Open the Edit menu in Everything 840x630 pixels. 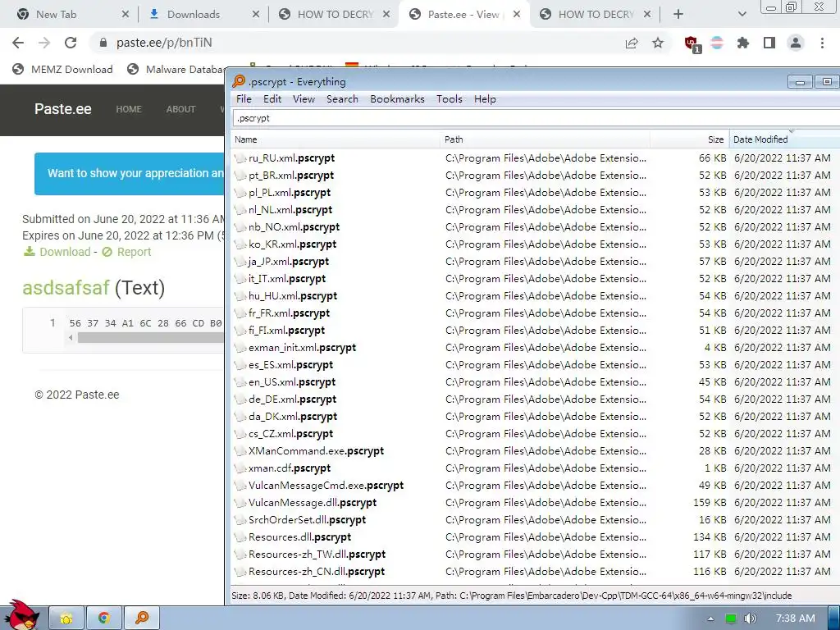pos(272,99)
